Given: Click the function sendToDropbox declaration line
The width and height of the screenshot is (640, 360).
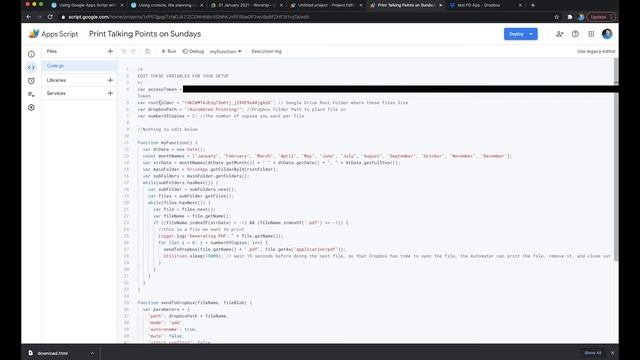Looking at the screenshot, I should pyautogui.click(x=195, y=303).
